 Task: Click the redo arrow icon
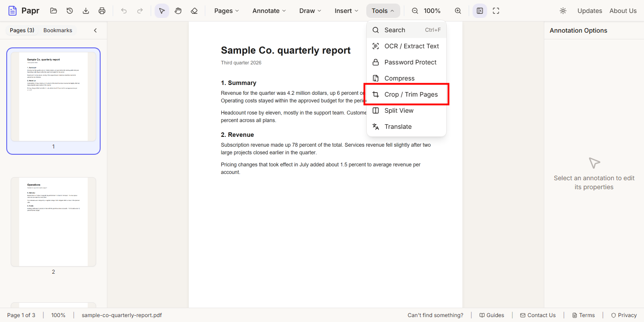[x=140, y=11]
